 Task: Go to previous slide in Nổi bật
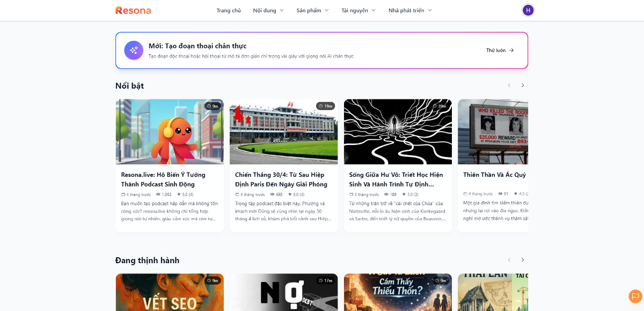tap(509, 85)
